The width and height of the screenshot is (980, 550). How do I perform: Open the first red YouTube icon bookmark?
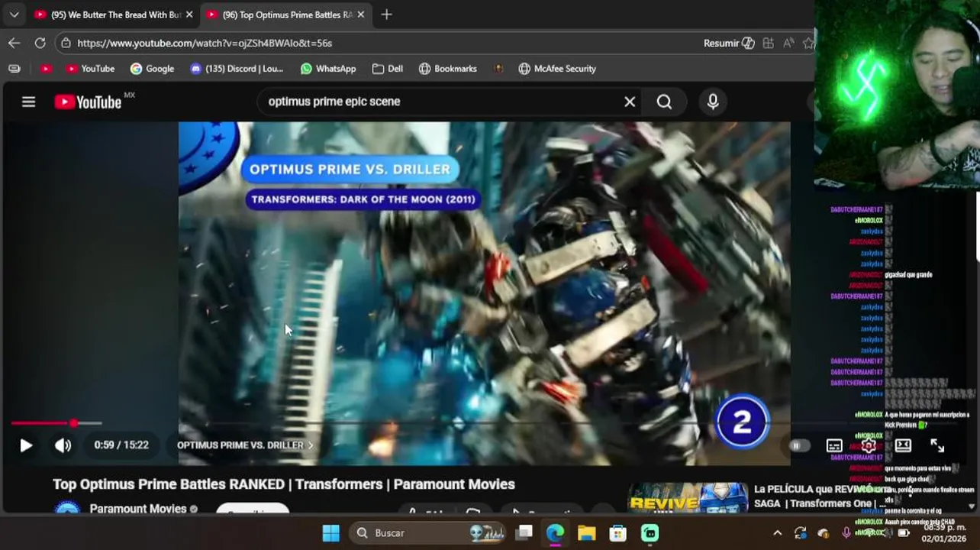[x=46, y=69]
